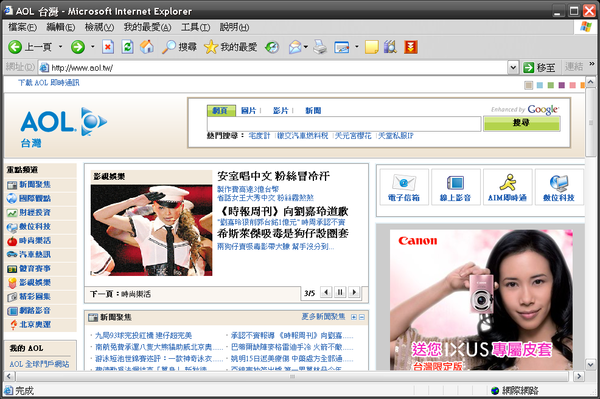Click the green Forward arrow button
Screen dimensions: 600x399
[78, 47]
